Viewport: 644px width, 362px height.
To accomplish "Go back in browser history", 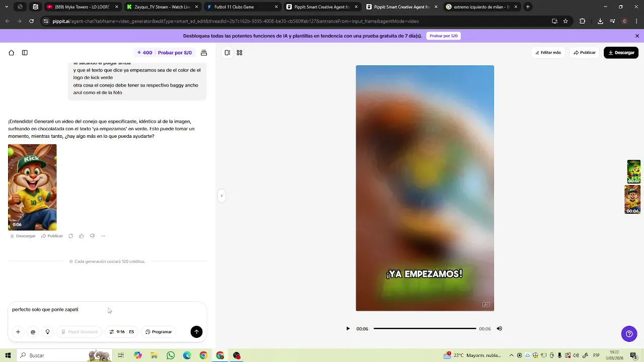I will [x=7, y=21].
